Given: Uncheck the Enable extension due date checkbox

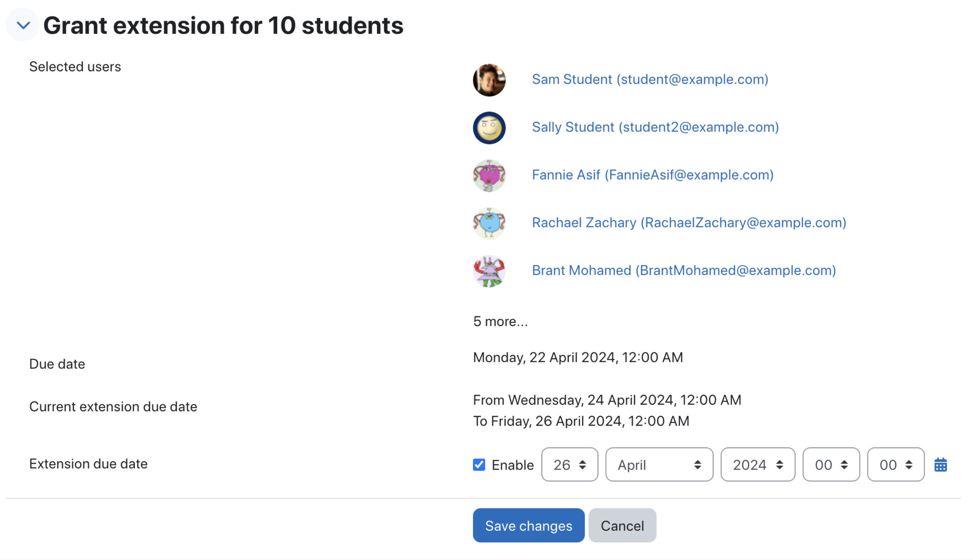Looking at the screenshot, I should point(479,465).
